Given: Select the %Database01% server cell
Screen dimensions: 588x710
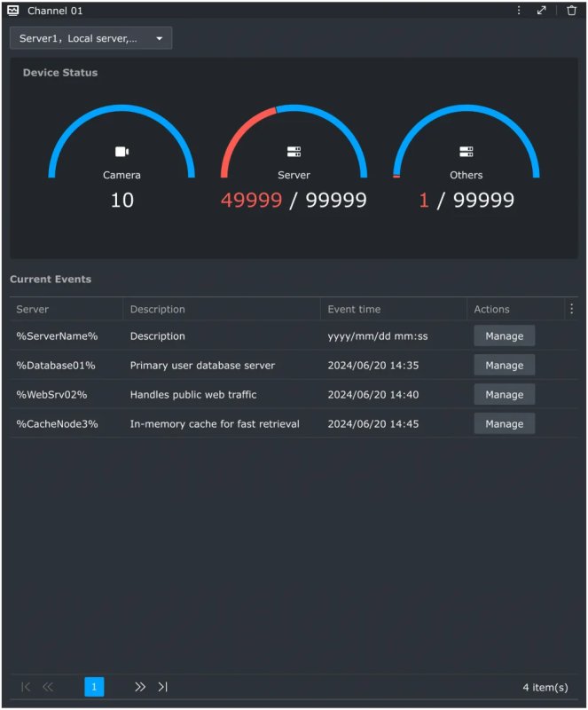Looking at the screenshot, I should tap(56, 366).
